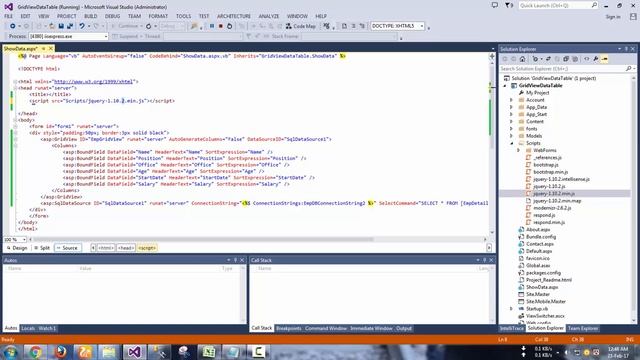The width and height of the screenshot is (640, 360).
Task: Click the search magnifier in Solution Explorer
Action: [629, 69]
